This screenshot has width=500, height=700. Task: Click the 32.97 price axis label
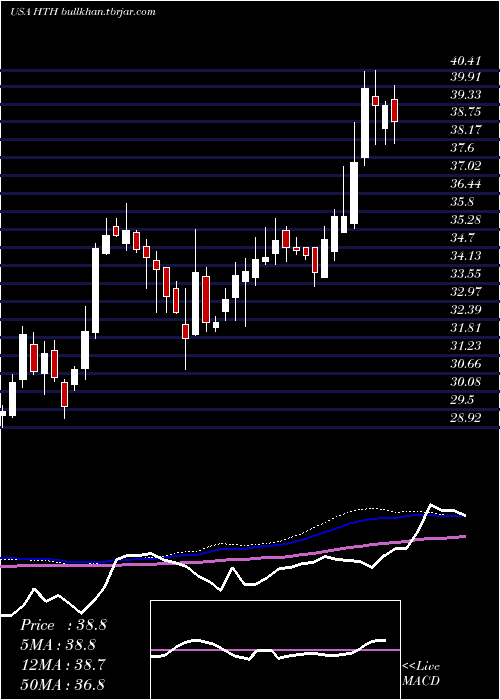(465, 292)
